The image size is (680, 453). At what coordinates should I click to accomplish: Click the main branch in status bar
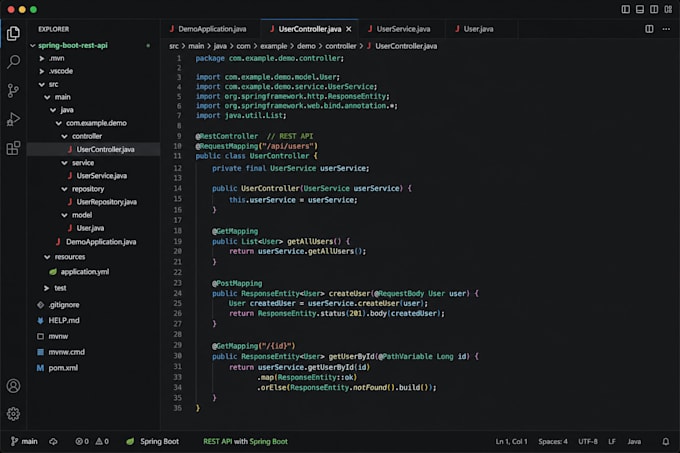click(x=24, y=441)
